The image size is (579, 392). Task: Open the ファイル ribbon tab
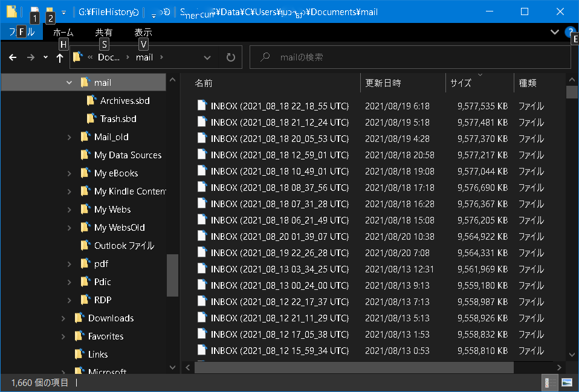22,32
